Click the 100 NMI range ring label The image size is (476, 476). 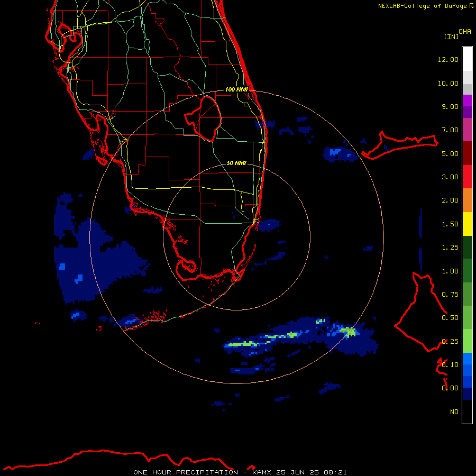click(x=236, y=89)
